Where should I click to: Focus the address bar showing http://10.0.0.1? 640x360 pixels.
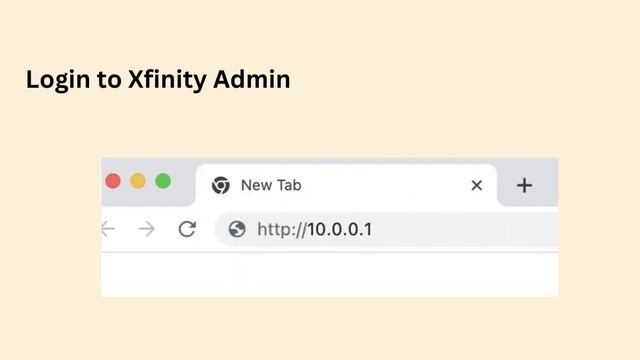tap(386, 229)
